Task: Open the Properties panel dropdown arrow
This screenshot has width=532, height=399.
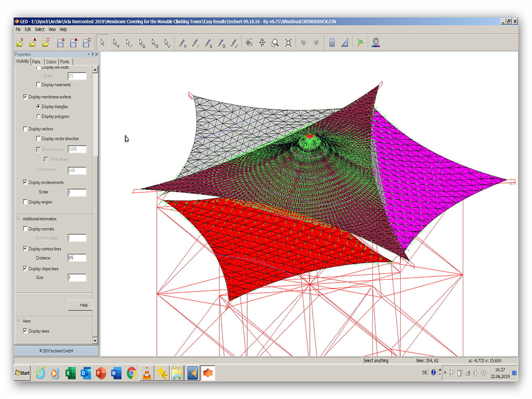Action: [x=88, y=54]
